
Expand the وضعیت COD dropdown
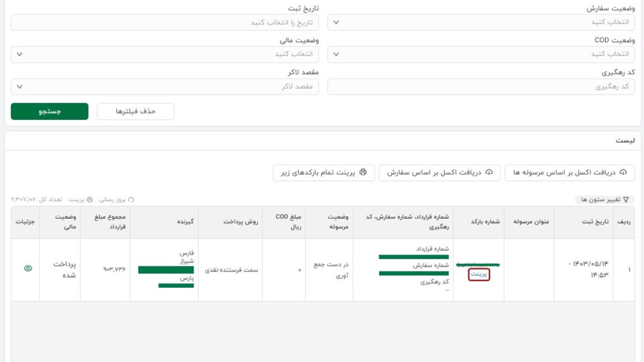[x=481, y=54]
